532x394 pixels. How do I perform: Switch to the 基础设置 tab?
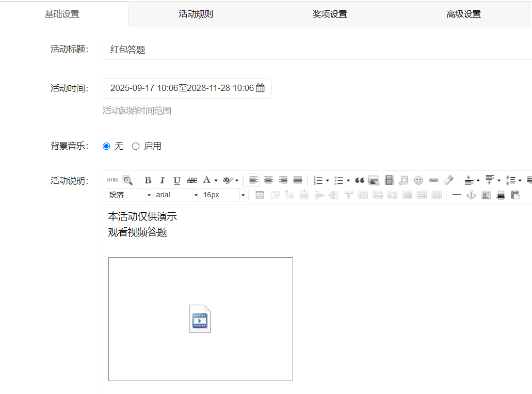coord(62,14)
